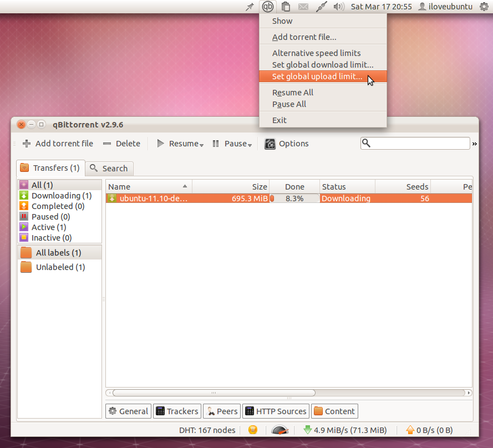Select All labels (1) folder
493x448 pixels.
point(60,252)
